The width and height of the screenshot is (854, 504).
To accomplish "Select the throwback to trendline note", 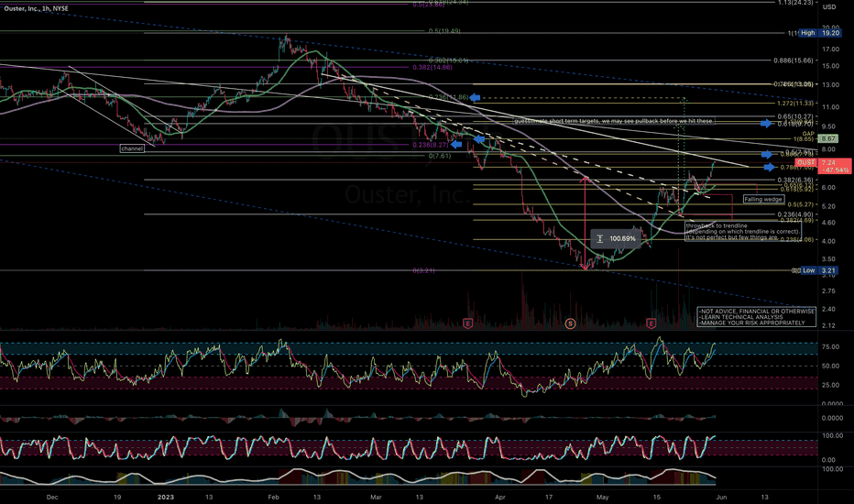I will tap(743, 232).
